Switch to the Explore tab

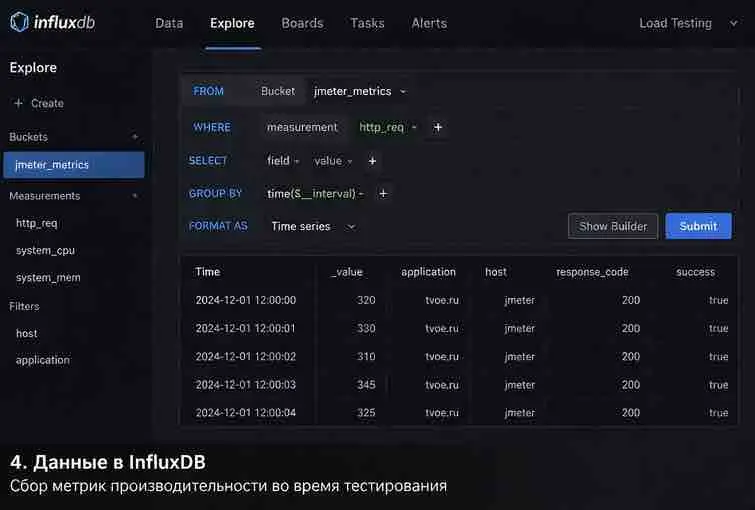(232, 23)
